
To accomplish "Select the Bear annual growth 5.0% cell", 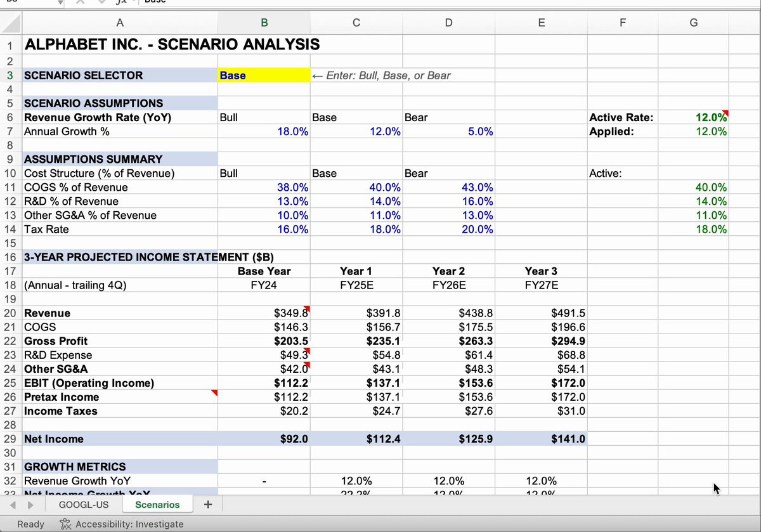I will (449, 131).
